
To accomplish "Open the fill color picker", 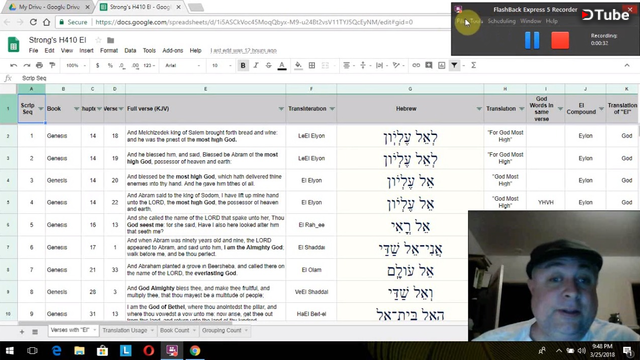I will click(x=298, y=65).
